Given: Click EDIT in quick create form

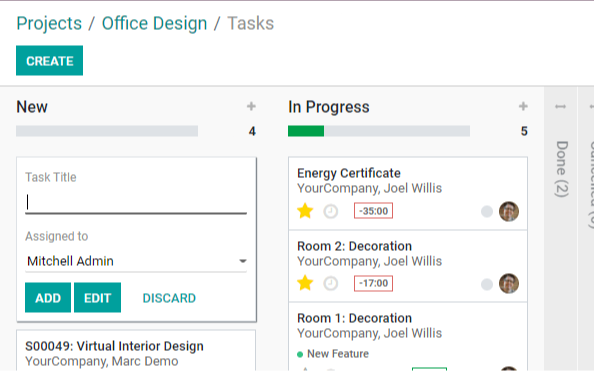Looking at the screenshot, I should tap(97, 297).
